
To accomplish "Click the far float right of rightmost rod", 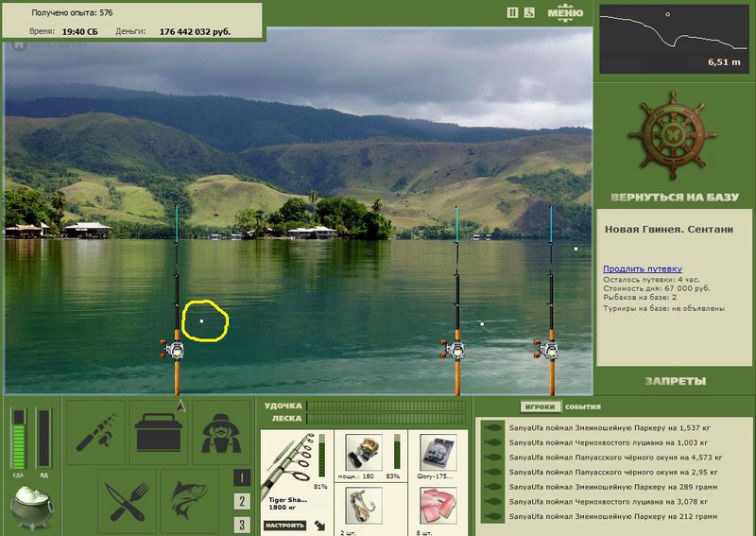I will [x=576, y=249].
